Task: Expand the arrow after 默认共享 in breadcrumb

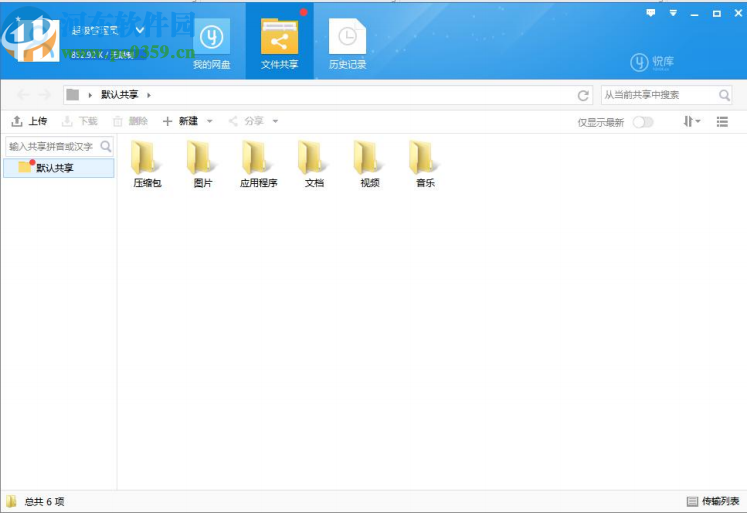Action: 149,95
